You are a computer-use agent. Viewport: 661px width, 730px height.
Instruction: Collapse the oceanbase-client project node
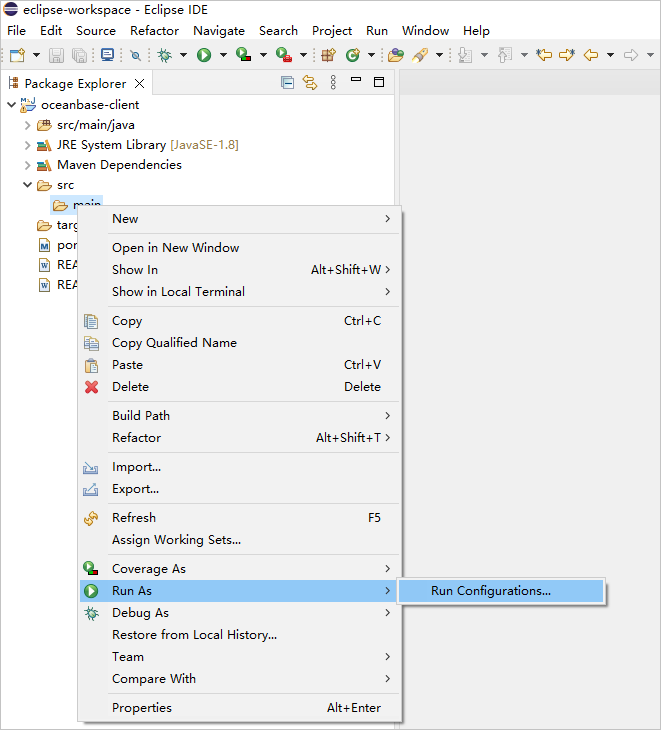tap(11, 105)
